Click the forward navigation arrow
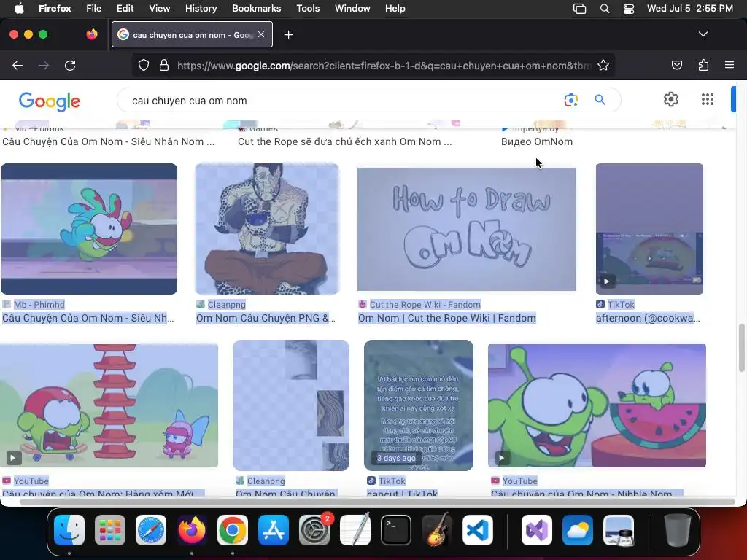 (x=44, y=66)
